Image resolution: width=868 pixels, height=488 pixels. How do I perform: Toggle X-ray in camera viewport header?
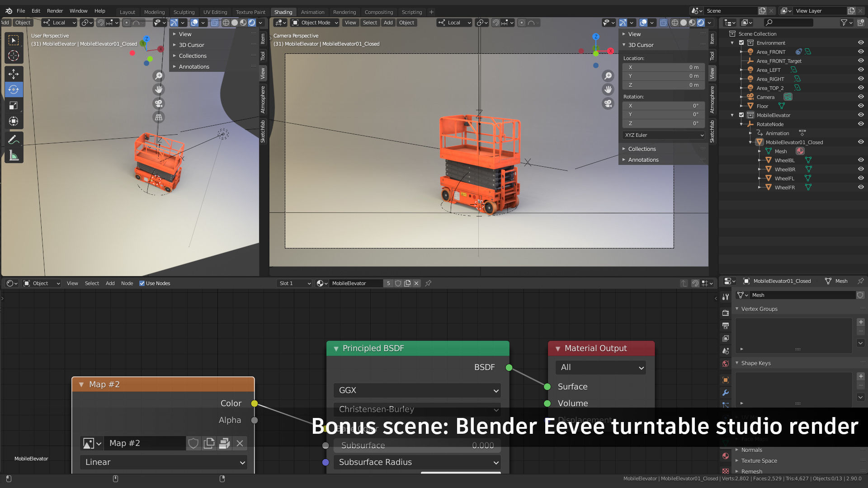pyautogui.click(x=663, y=23)
